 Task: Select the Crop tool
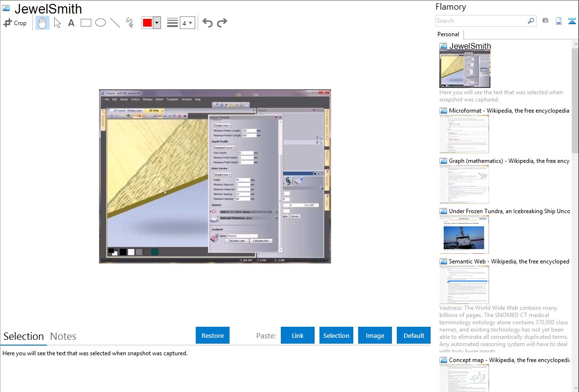[x=15, y=23]
